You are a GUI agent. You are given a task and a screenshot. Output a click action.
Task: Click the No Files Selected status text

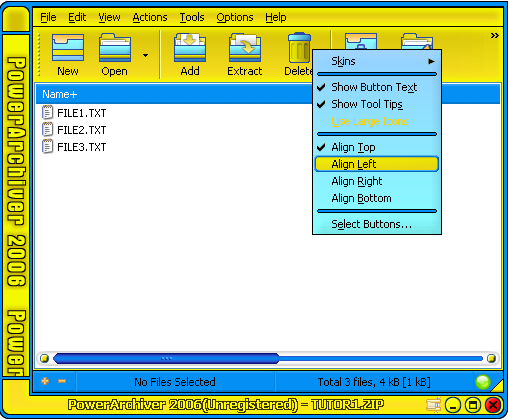[x=175, y=382]
